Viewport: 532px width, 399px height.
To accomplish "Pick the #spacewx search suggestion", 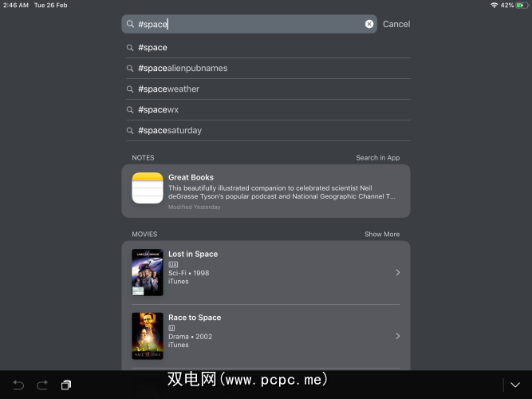I will pos(158,110).
